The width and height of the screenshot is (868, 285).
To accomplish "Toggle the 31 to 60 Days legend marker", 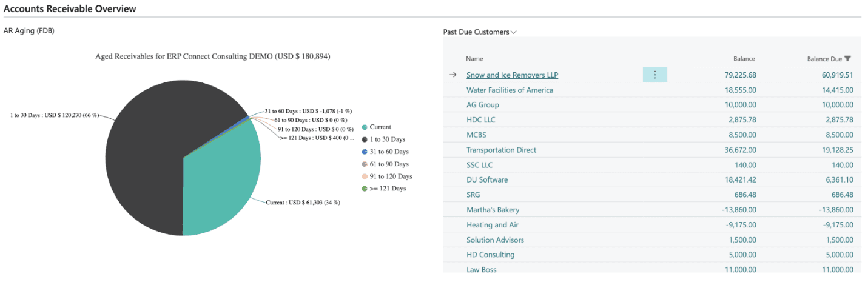I will (x=365, y=152).
